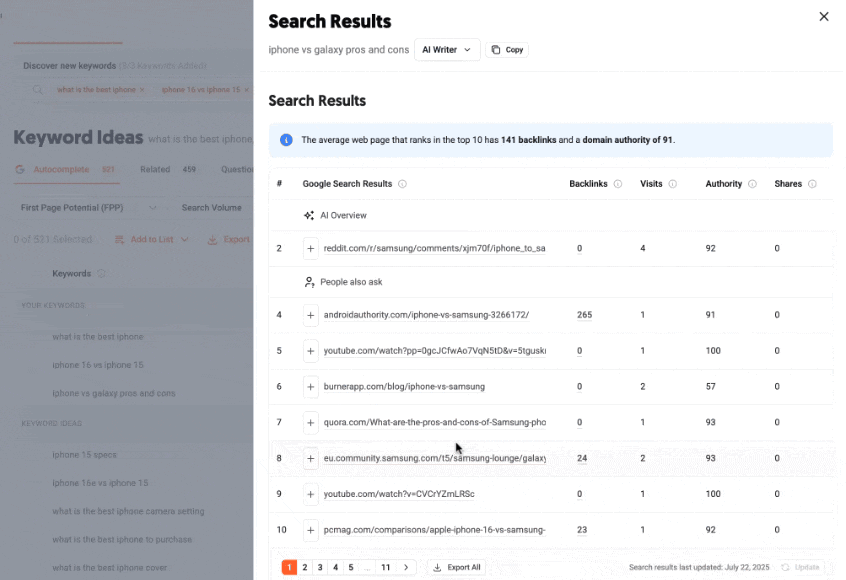This screenshot has width=846, height=580.
Task: Click the People also ask icon
Action: pos(309,282)
